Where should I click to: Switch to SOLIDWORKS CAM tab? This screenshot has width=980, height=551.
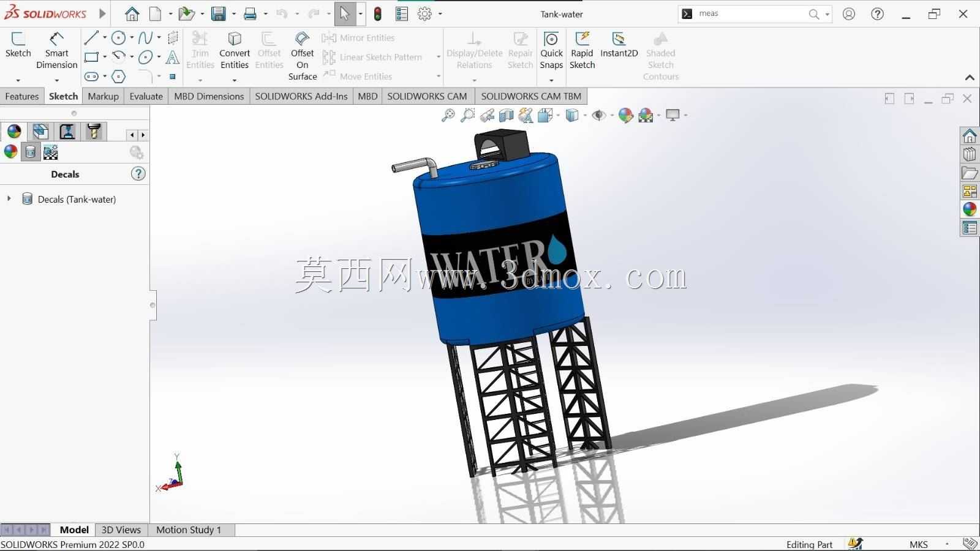427,96
